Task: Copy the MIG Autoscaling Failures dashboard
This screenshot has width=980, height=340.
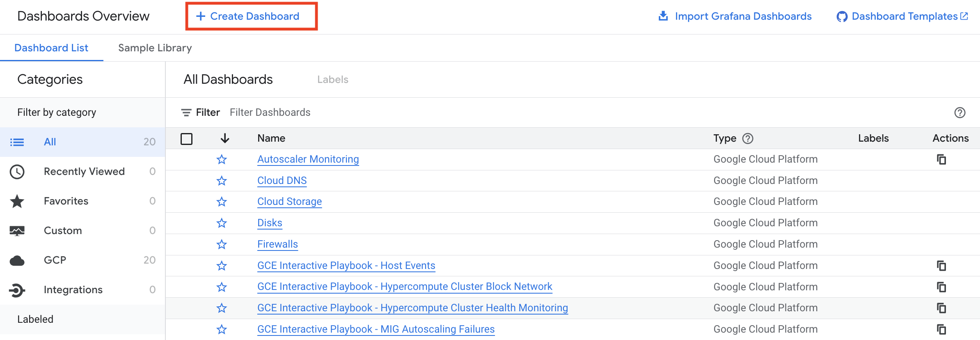Action: [941, 329]
